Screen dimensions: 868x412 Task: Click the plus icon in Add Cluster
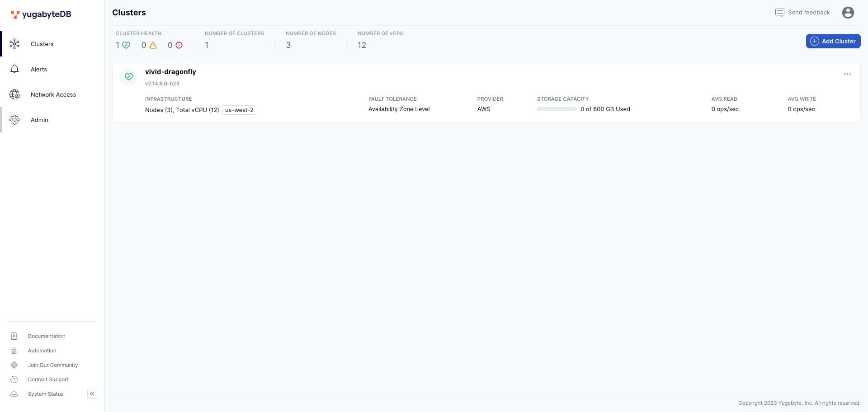(x=815, y=41)
